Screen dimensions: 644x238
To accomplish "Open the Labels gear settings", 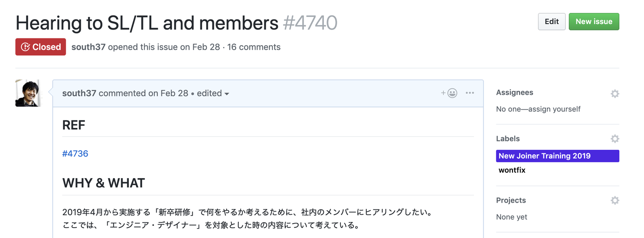I will point(614,139).
